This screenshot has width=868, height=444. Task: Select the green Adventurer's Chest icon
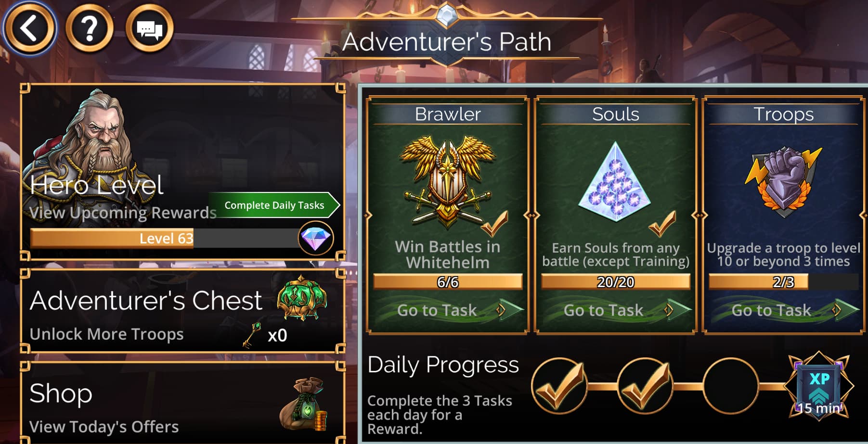(302, 298)
